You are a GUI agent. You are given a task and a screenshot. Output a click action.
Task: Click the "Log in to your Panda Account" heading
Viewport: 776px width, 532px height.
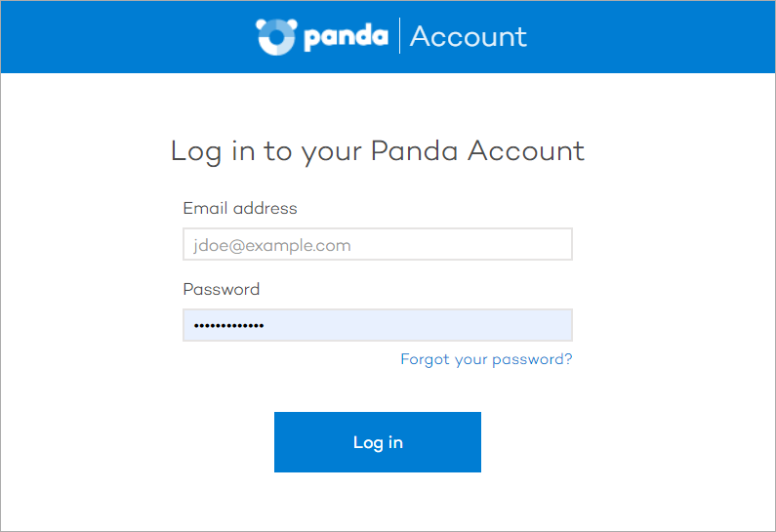pyautogui.click(x=378, y=150)
